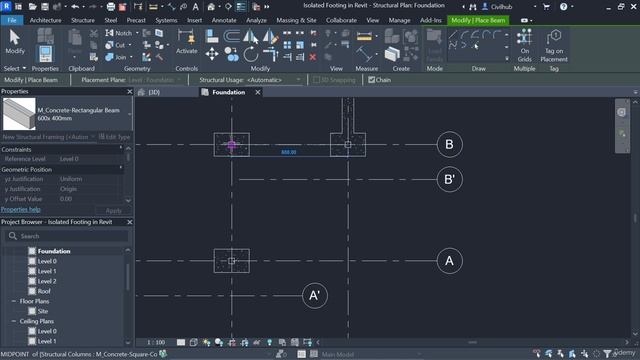Toggle the Chain checkbox
Screen dimensions: 640x360
coord(371,80)
